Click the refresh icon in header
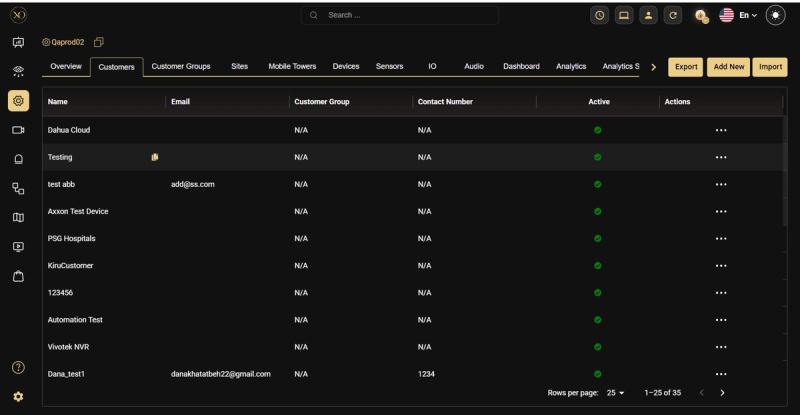The width and height of the screenshot is (800, 415). click(x=673, y=15)
